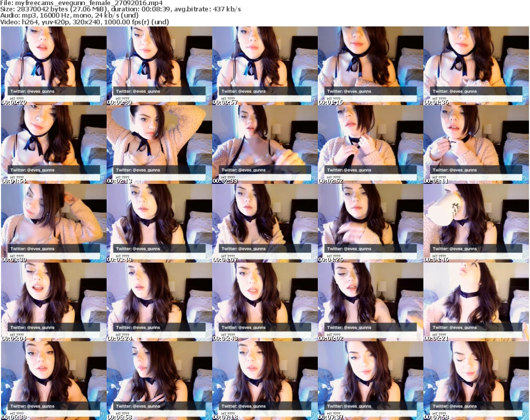
Task: Select the thumbnail timestamped 00:00:20
Action: coord(54,66)
